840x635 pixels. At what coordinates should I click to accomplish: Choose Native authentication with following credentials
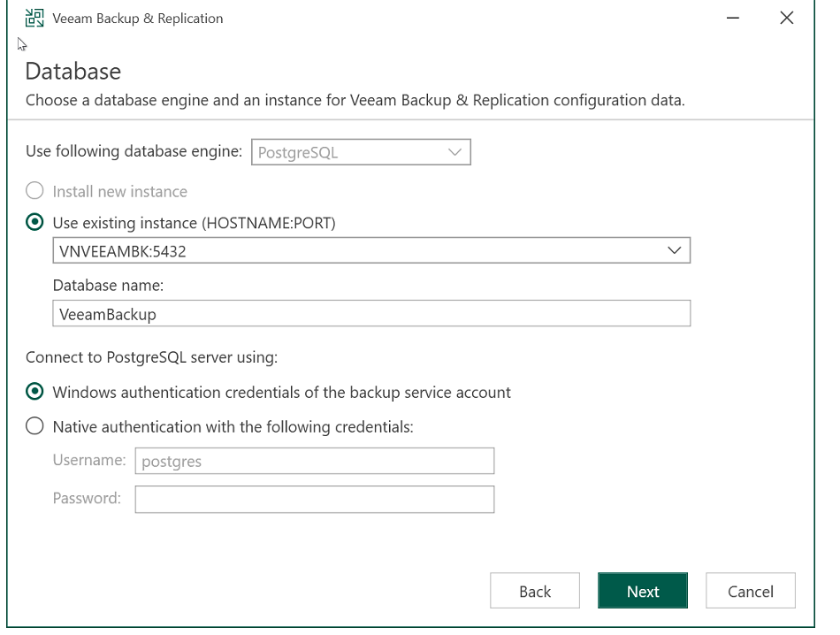coord(34,426)
